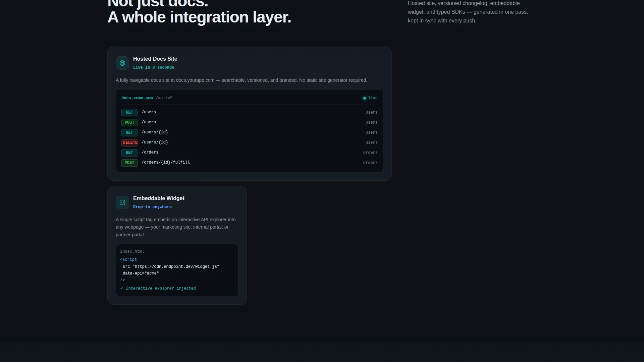This screenshot has height=362, width=644.
Task: Click the code embed icon beside Embeddable Widget
Action: (122, 202)
